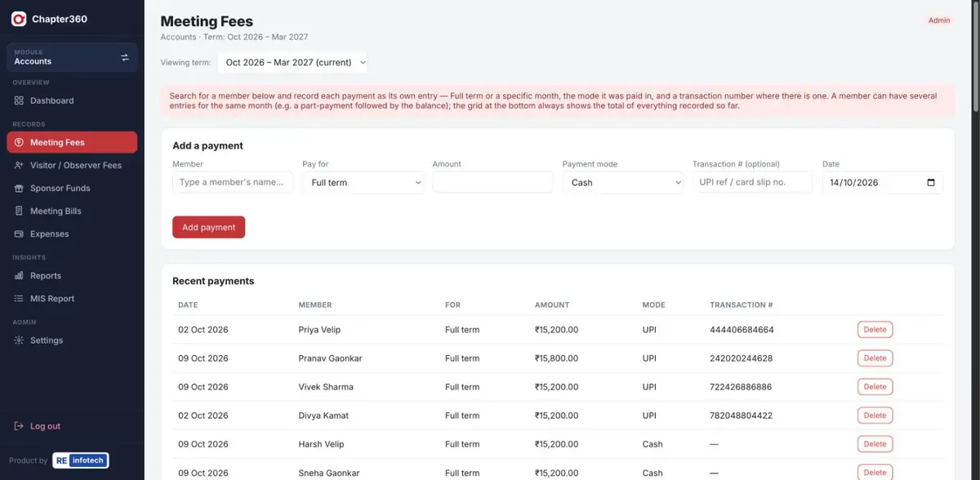Click the Priya Velip member name

click(320, 330)
